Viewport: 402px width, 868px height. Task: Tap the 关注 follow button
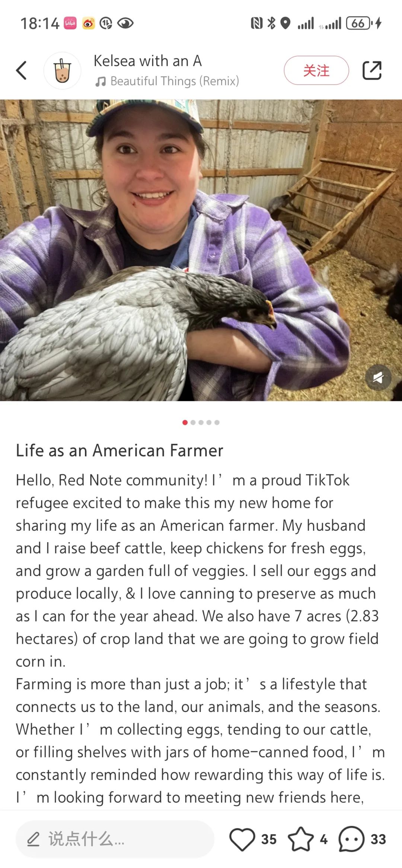(x=316, y=70)
